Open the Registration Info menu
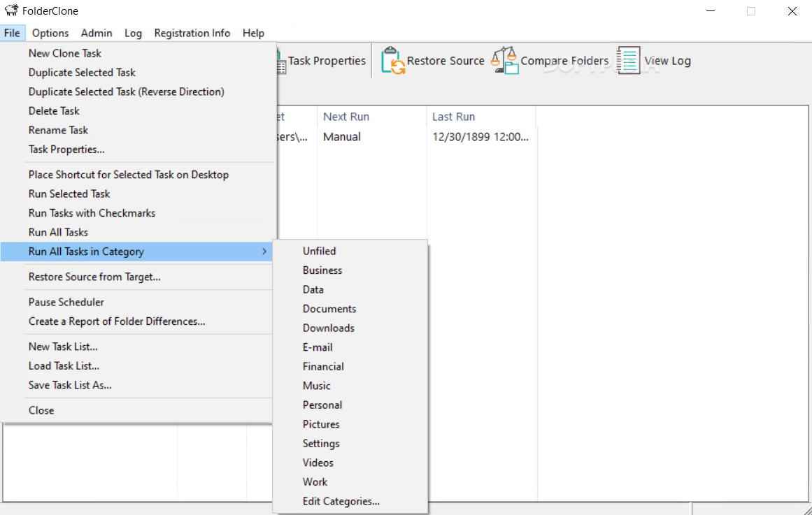This screenshot has height=515, width=812. click(x=192, y=33)
